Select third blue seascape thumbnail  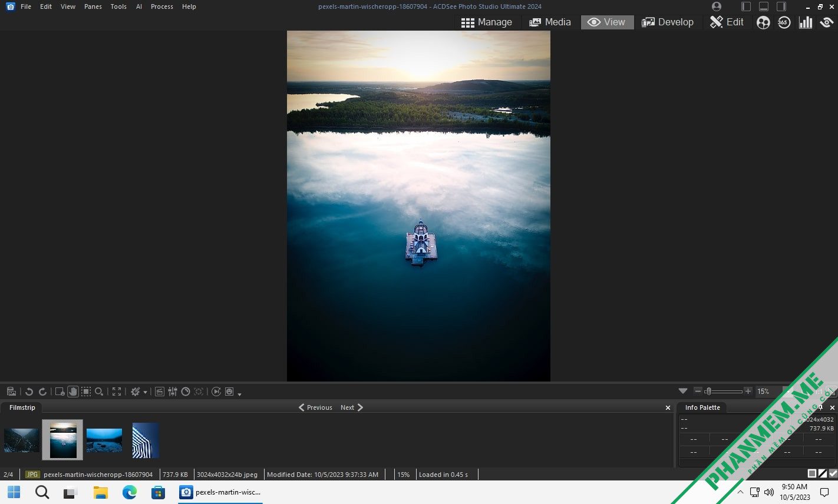[104, 440]
